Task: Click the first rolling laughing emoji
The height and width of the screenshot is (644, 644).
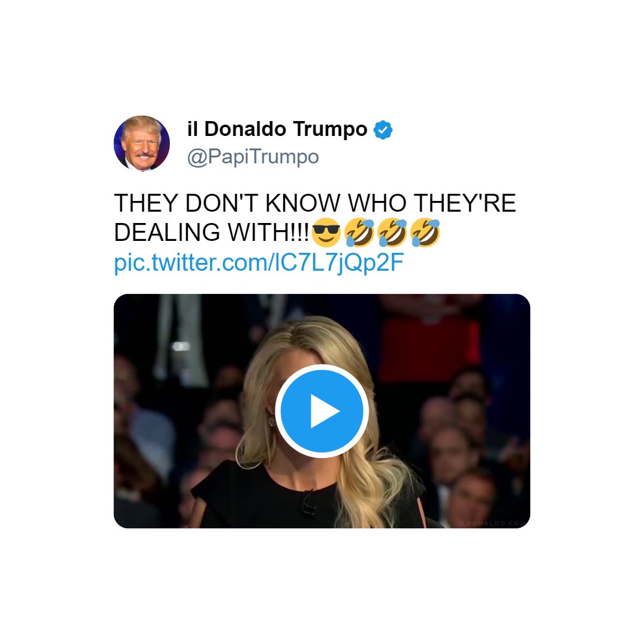Action: pyautogui.click(x=360, y=233)
